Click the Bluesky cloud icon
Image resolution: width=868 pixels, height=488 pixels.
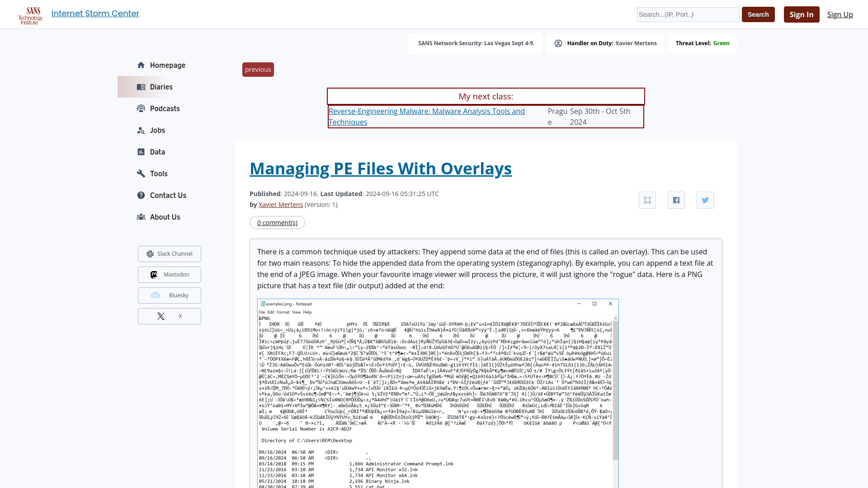tap(156, 295)
